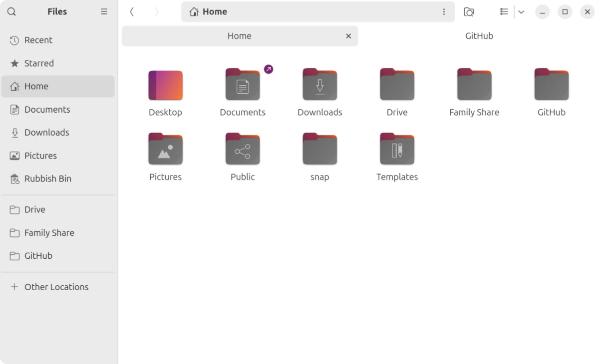Go back with the left arrow button
This screenshot has height=364, width=599.
click(132, 12)
